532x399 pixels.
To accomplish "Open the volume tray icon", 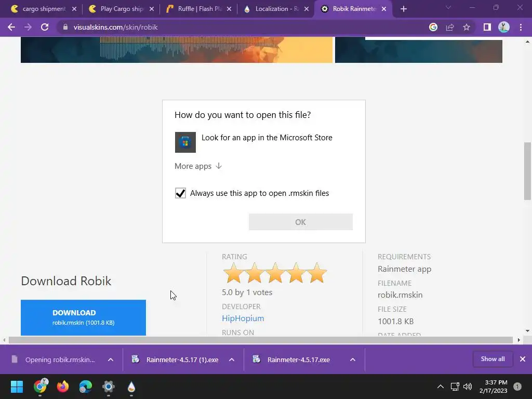I will (468, 387).
